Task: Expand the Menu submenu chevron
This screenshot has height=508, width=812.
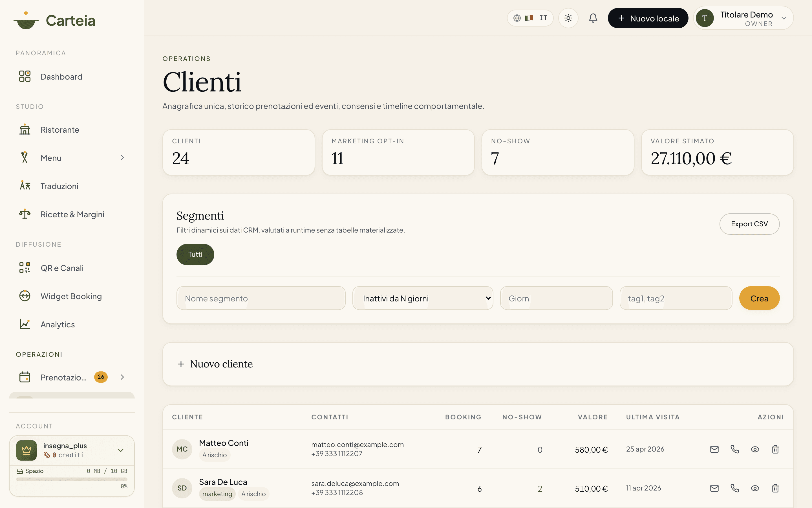Action: pyautogui.click(x=122, y=157)
